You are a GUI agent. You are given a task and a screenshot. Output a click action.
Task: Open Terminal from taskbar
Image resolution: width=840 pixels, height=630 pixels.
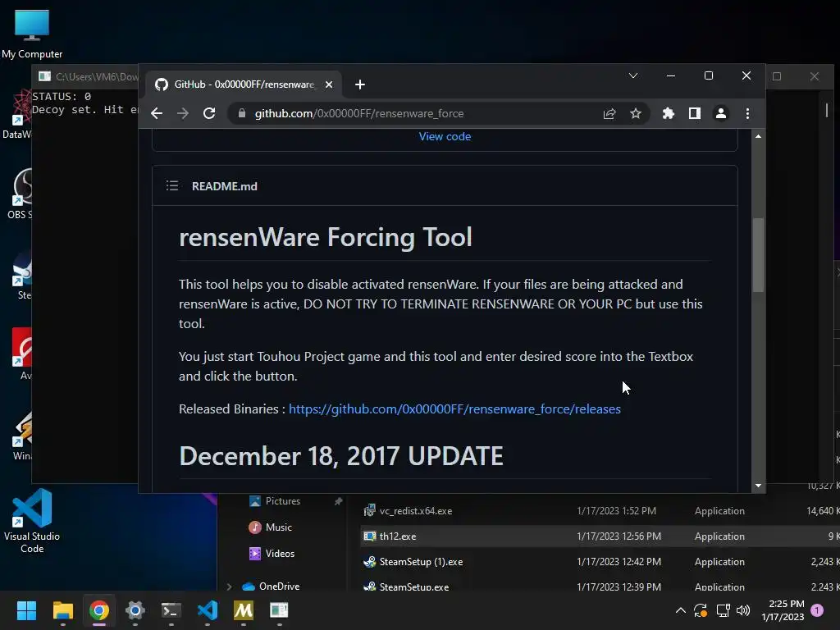171,610
